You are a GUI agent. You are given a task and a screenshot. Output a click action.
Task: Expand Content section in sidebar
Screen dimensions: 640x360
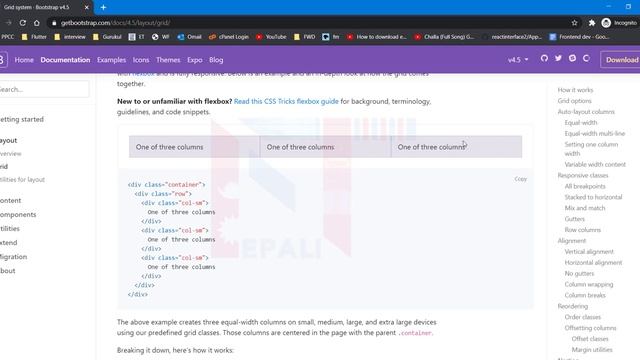pos(11,200)
